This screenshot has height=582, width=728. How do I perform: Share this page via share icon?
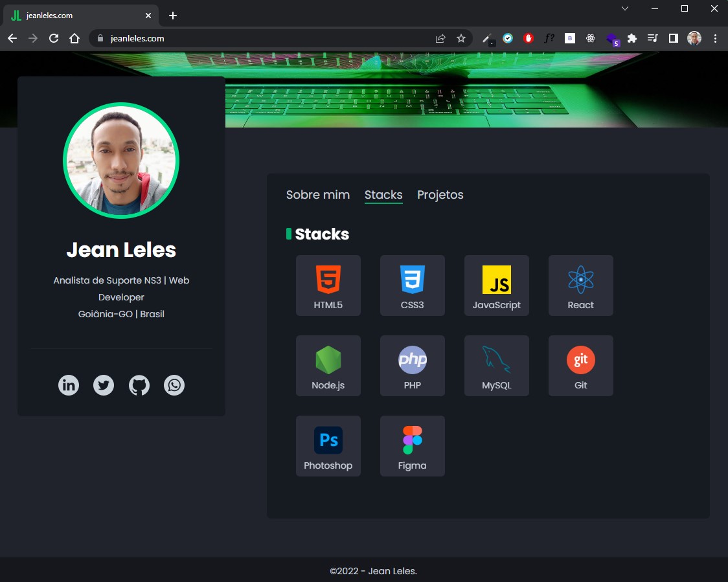coord(440,39)
